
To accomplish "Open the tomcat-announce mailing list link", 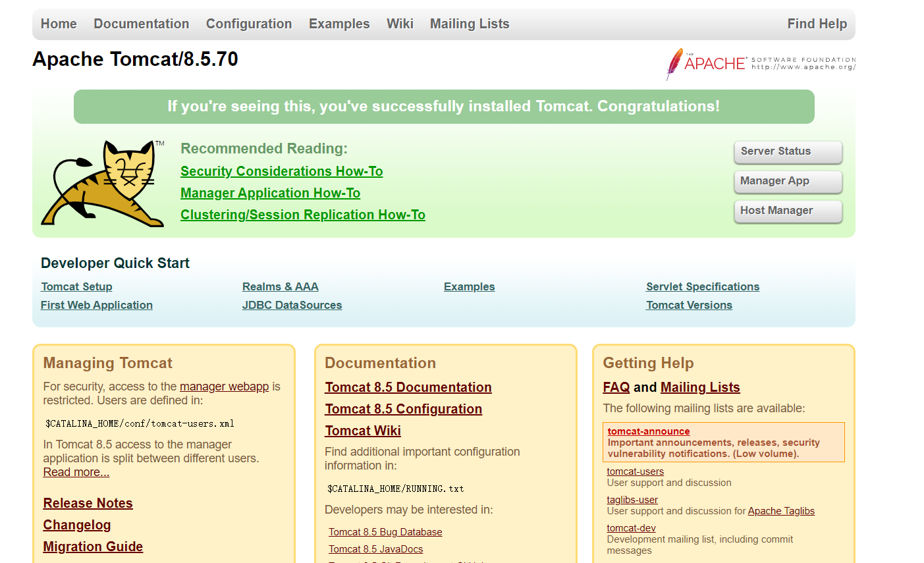I will pos(649,431).
